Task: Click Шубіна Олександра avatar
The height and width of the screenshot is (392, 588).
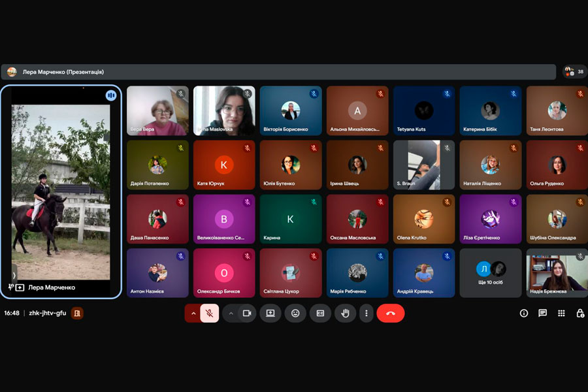Action: point(557,219)
